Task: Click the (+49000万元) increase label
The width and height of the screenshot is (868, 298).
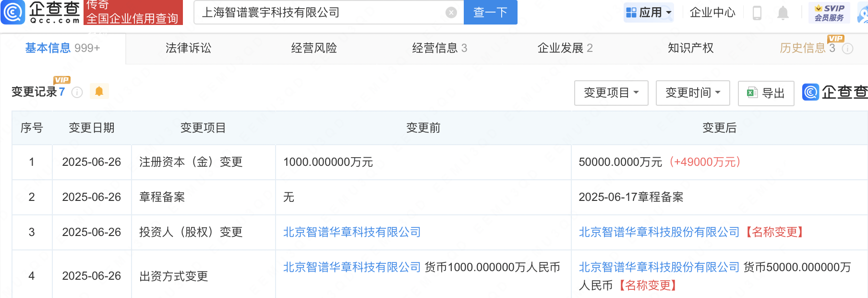Action: [705, 162]
